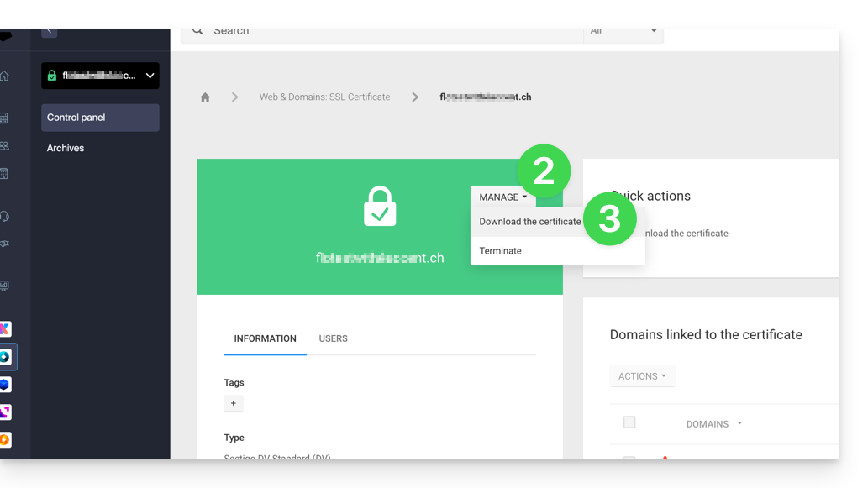Click the handshake icon in sidebar
Image resolution: width=868 pixels, height=488 pixels.
(x=5, y=244)
